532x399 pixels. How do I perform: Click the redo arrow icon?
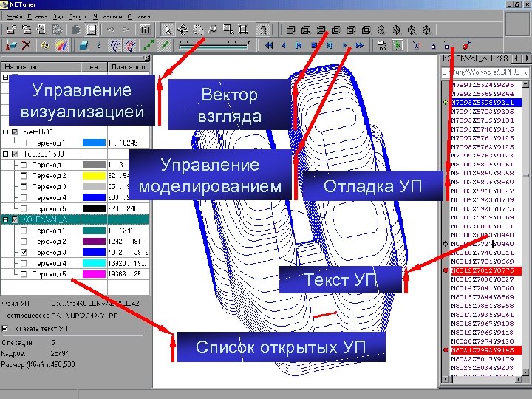[x=126, y=30]
